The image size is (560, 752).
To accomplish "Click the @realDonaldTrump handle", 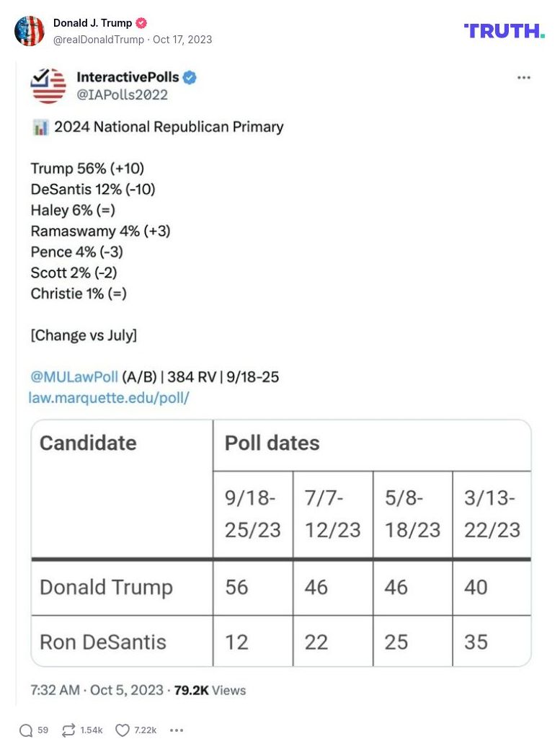I will [x=98, y=40].
